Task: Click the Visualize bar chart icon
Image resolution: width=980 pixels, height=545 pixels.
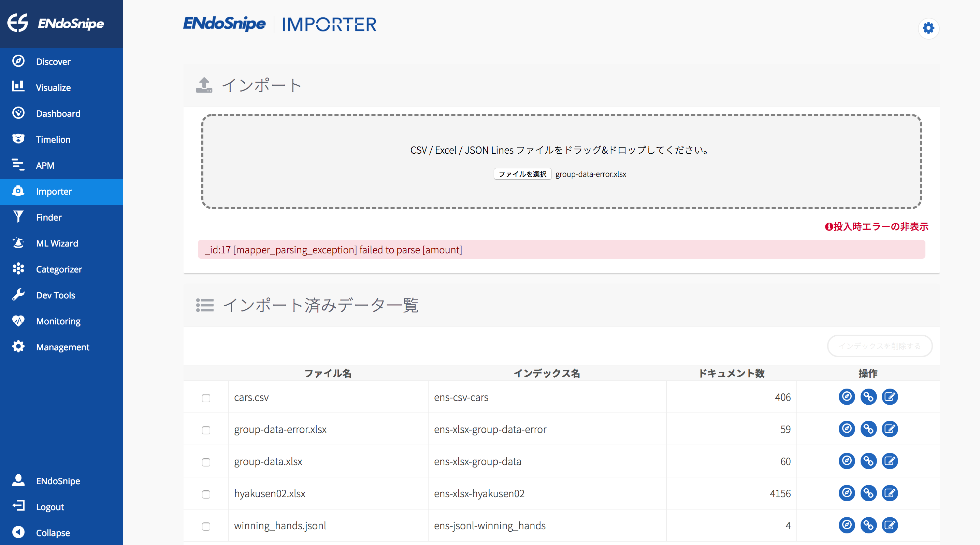Action: (x=18, y=86)
